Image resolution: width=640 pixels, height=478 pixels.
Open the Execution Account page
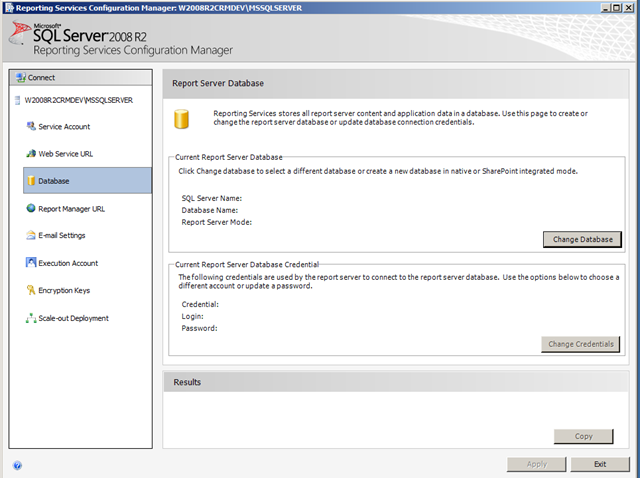click(68, 263)
